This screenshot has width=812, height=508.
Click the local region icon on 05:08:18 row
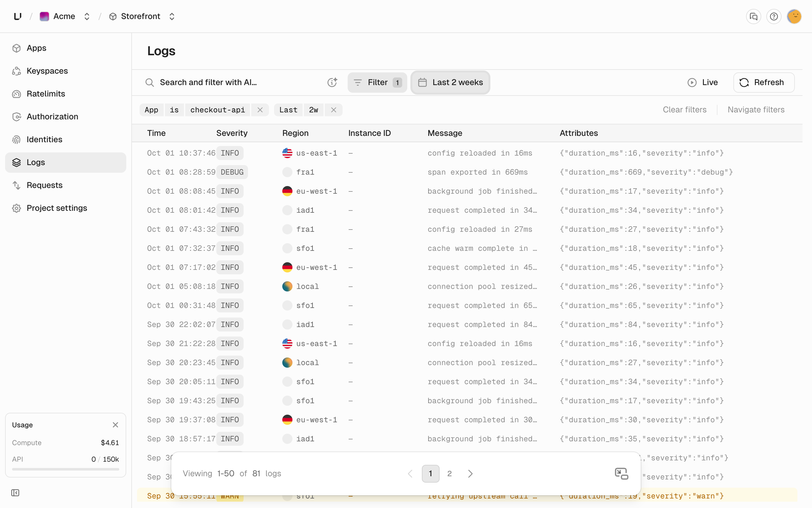(287, 286)
